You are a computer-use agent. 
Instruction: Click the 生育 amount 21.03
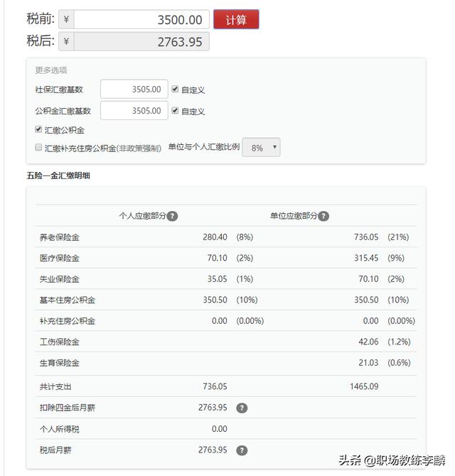tap(368, 363)
